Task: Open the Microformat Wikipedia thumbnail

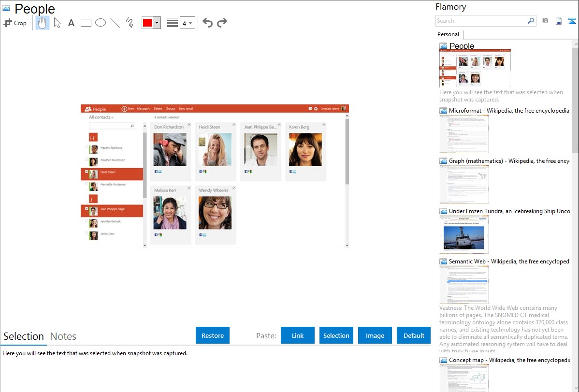Action: (x=464, y=134)
